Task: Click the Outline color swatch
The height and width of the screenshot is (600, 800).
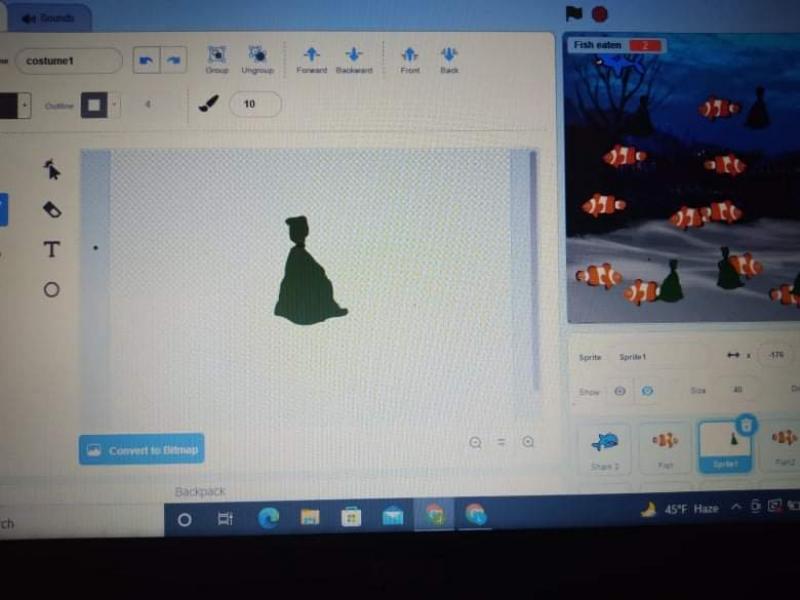Action: [x=94, y=105]
